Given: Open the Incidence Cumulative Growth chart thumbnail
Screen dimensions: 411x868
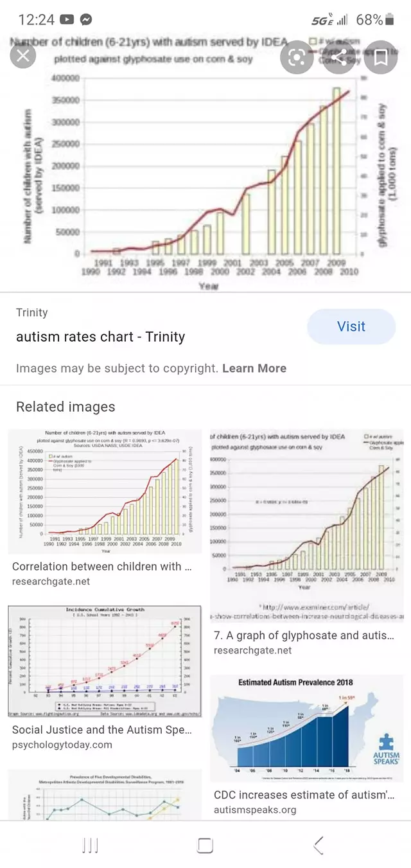Looking at the screenshot, I should pos(105,662).
